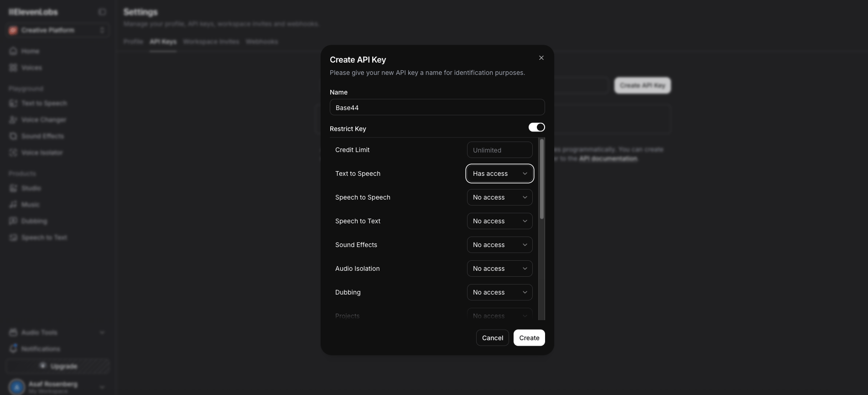
Task: Open the Sound Effects access dropdown
Action: click(499, 245)
